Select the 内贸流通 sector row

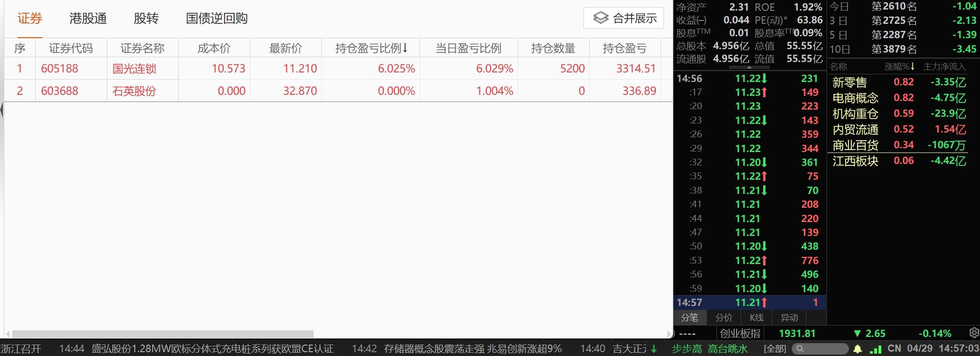coord(899,129)
